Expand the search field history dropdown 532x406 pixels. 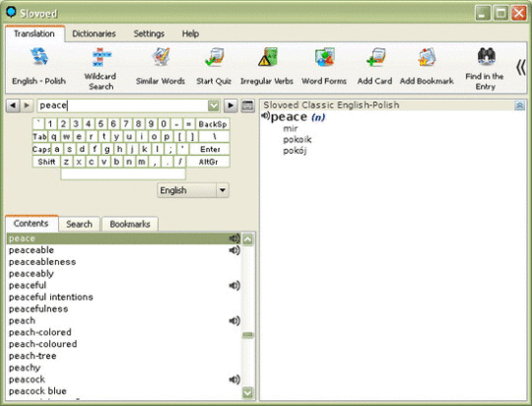(x=214, y=105)
